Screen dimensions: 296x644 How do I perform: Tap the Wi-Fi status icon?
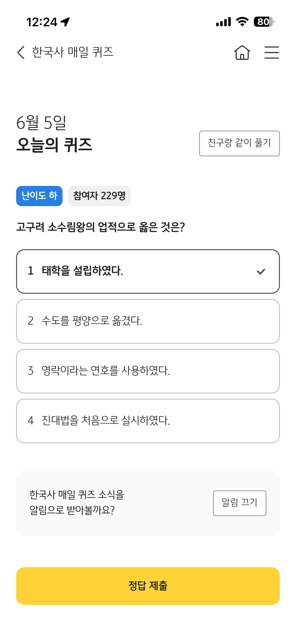click(242, 22)
